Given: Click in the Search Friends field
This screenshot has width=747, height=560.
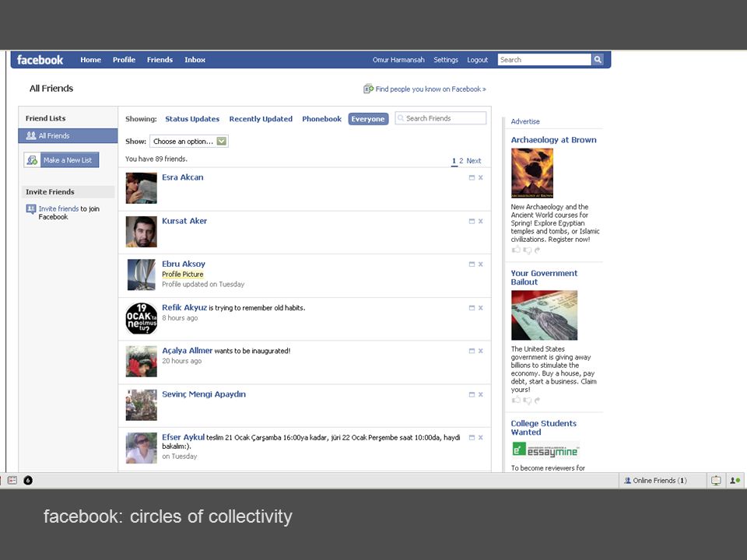Looking at the screenshot, I should click(x=440, y=118).
